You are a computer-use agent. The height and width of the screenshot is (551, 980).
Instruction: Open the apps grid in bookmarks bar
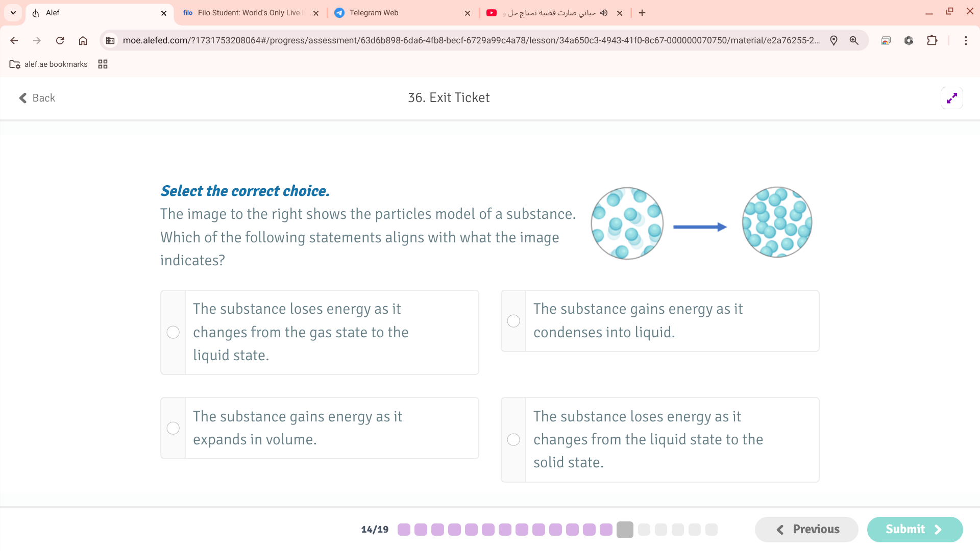tap(103, 64)
